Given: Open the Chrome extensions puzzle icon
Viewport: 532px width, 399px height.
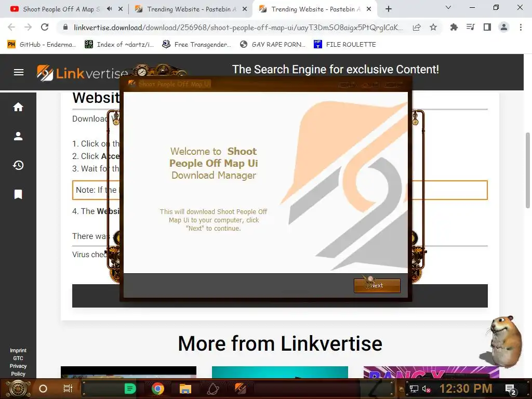Looking at the screenshot, I should click(x=454, y=27).
